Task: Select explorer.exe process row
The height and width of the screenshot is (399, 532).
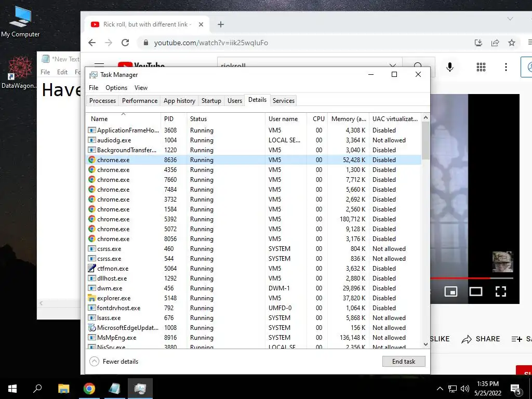Action: pos(254,298)
